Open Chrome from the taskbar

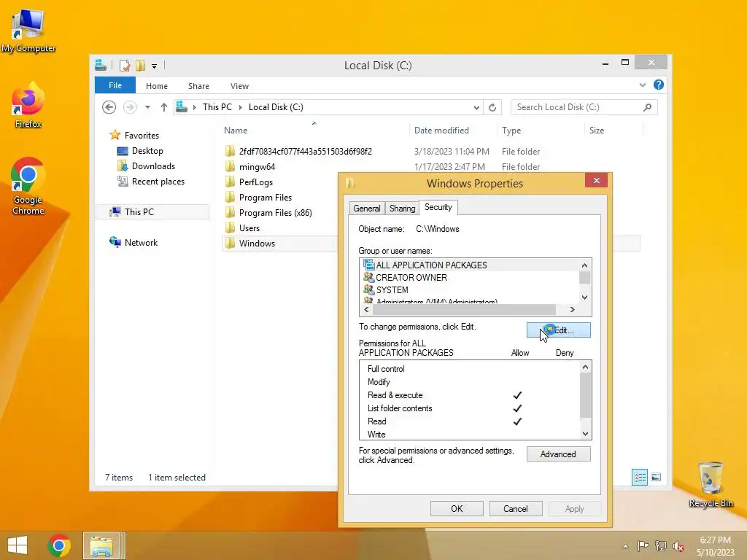(x=59, y=545)
